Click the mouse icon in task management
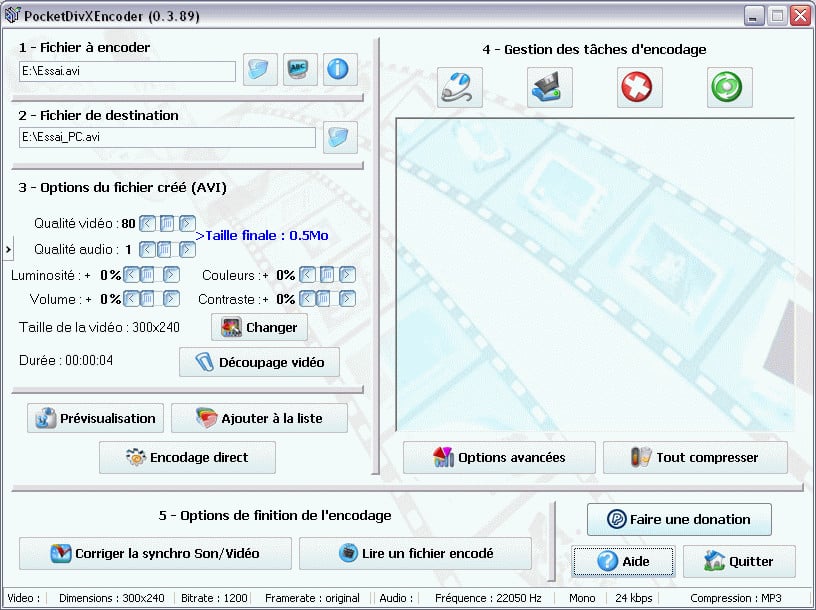 coord(460,88)
